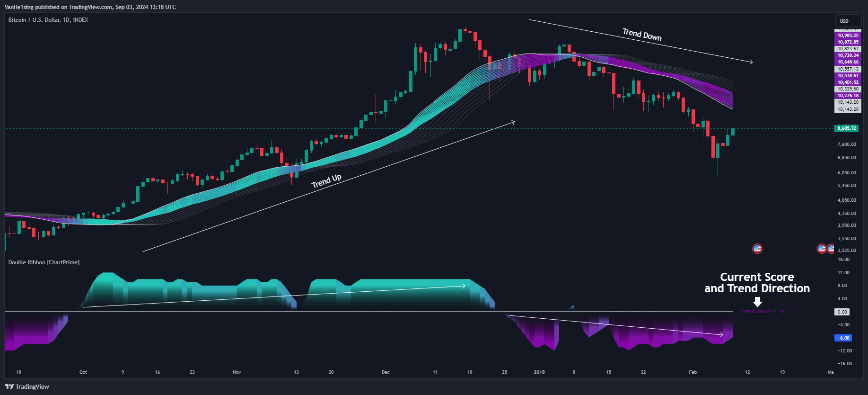The height and width of the screenshot is (395, 868).
Task: Click the 2018 label on the time axis
Action: point(539,372)
